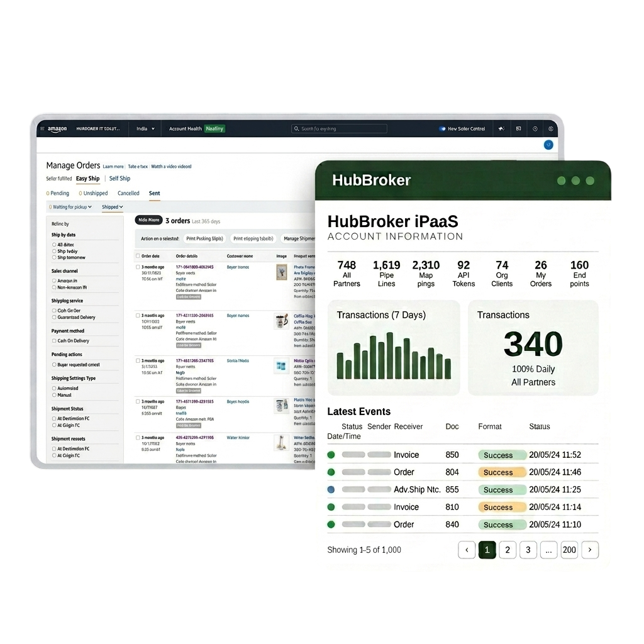
Task: Open the messages icon in Amazon header
Action: [519, 128]
